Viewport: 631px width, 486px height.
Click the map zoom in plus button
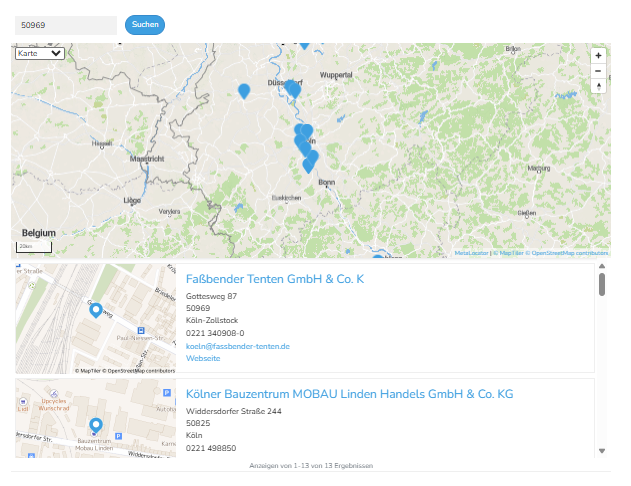(598, 56)
